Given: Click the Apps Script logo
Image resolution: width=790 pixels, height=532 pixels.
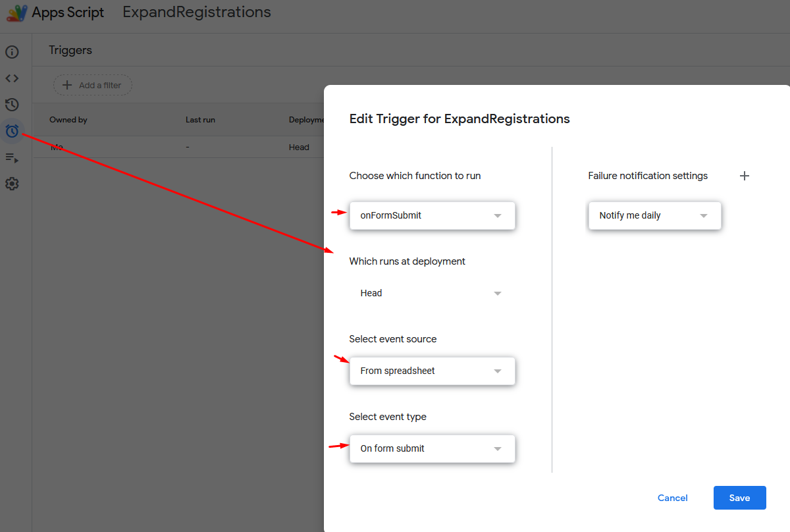Looking at the screenshot, I should coord(16,13).
